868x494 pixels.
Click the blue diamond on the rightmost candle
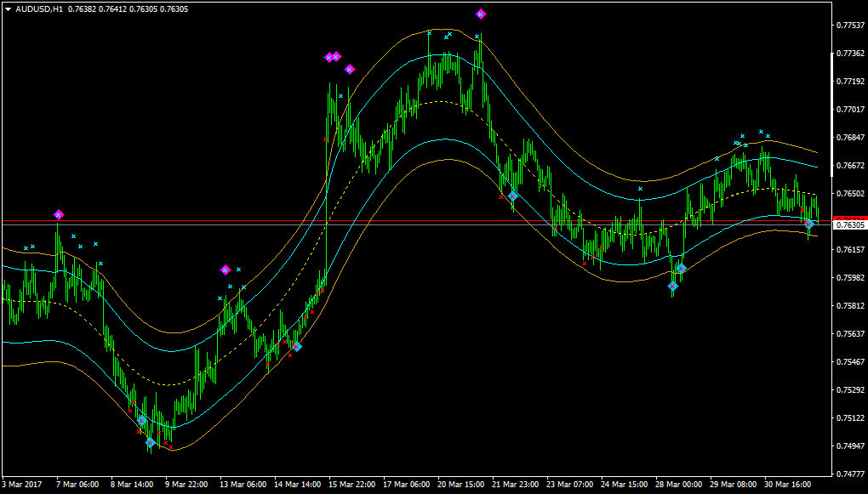coord(808,224)
